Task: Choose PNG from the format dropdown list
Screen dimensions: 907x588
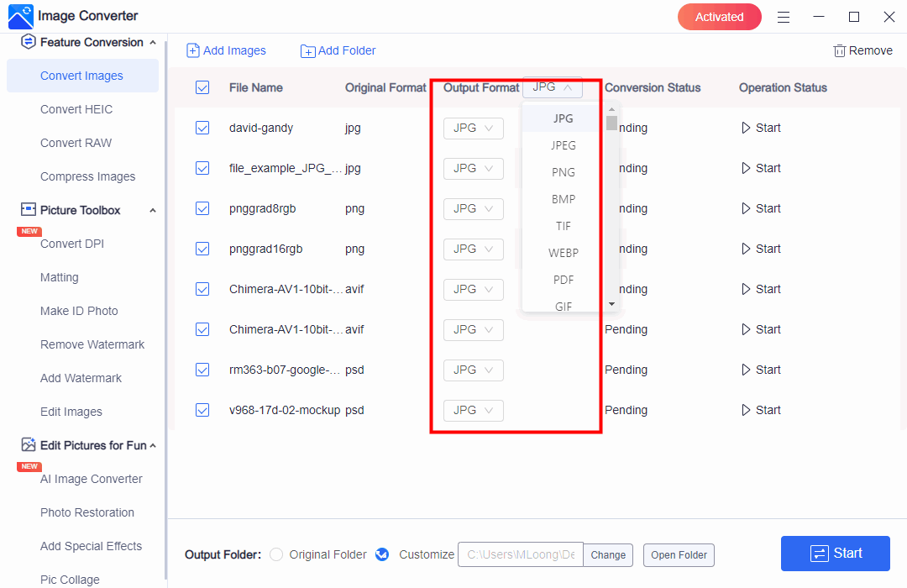Action: click(x=564, y=172)
